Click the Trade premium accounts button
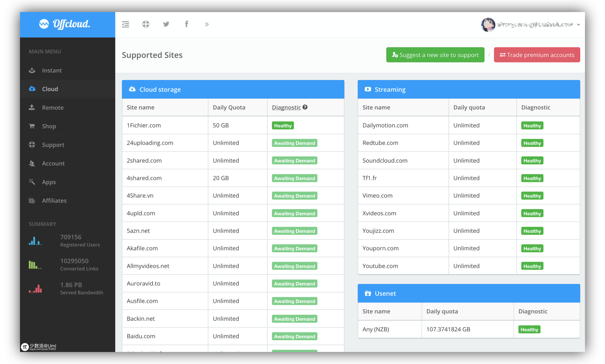The height and width of the screenshot is (364, 605). (537, 55)
